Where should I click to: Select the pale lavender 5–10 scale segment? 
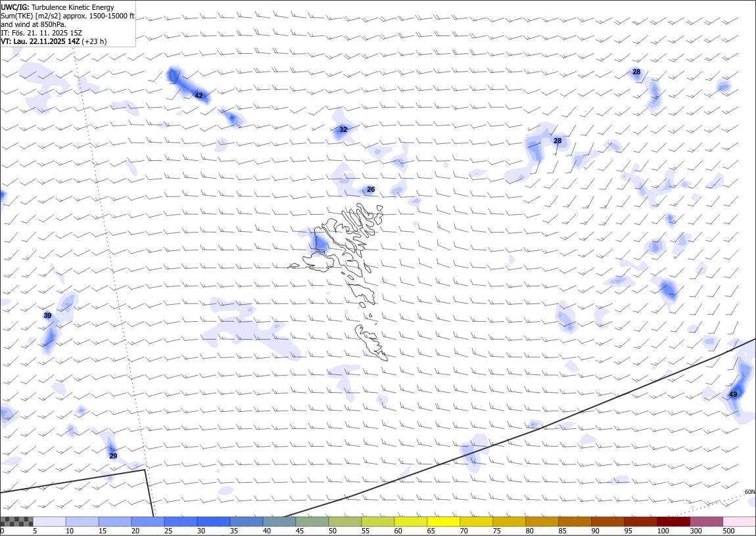[49, 522]
